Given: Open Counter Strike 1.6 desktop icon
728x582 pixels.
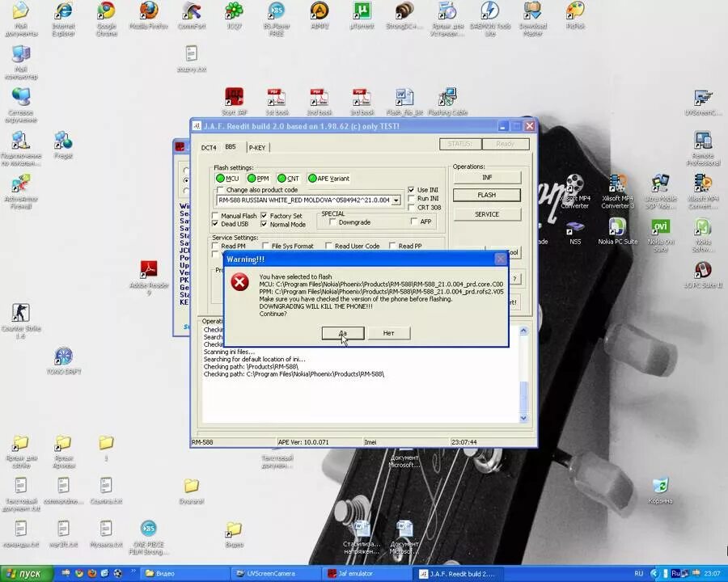Looking at the screenshot, I should tap(20, 321).
